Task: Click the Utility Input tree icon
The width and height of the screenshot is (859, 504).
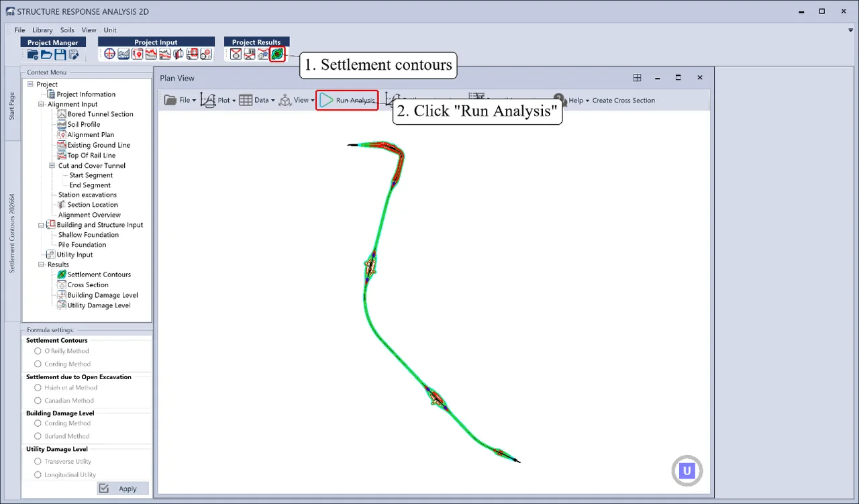Action: (x=51, y=254)
